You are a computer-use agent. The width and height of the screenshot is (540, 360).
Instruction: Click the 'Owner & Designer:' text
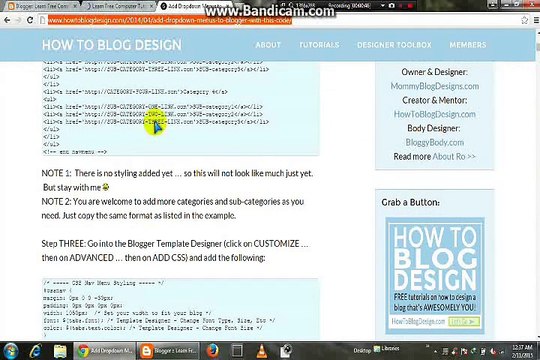tap(435, 72)
